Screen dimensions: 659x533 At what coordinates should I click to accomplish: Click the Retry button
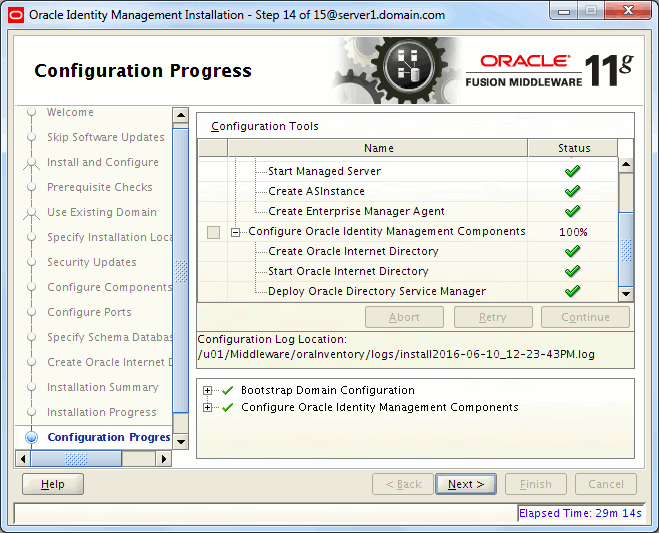tap(493, 317)
